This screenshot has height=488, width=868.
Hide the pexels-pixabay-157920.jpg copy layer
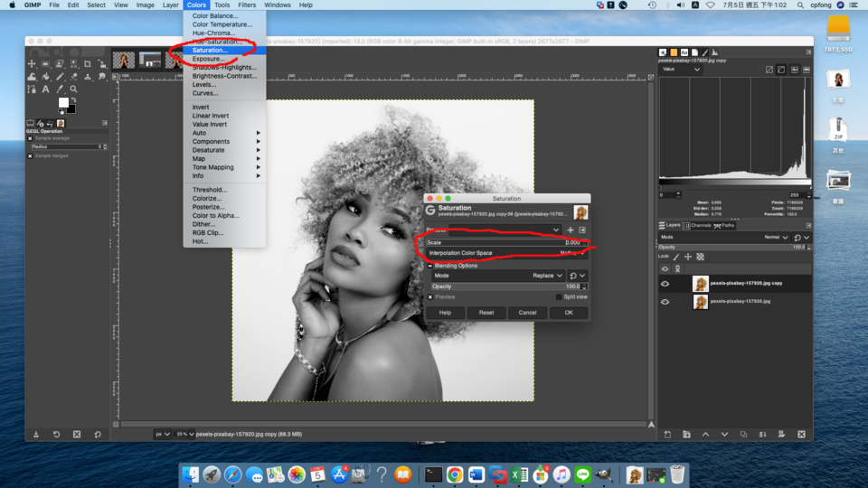click(665, 284)
